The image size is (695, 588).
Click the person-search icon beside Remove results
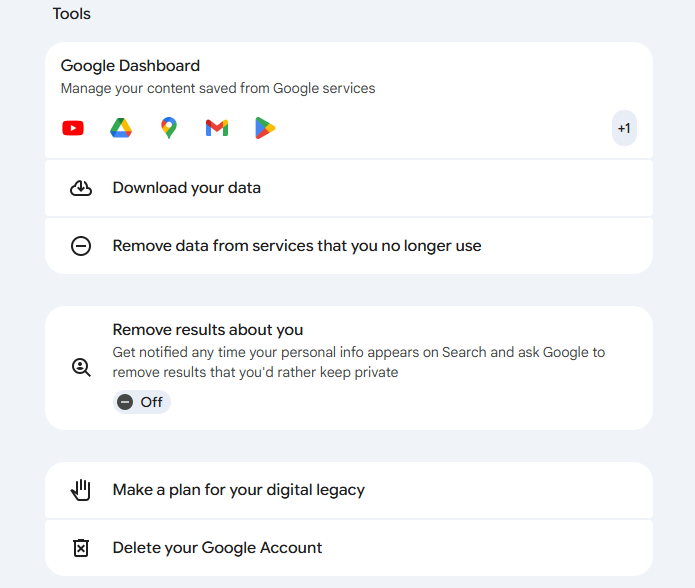pyautogui.click(x=81, y=367)
